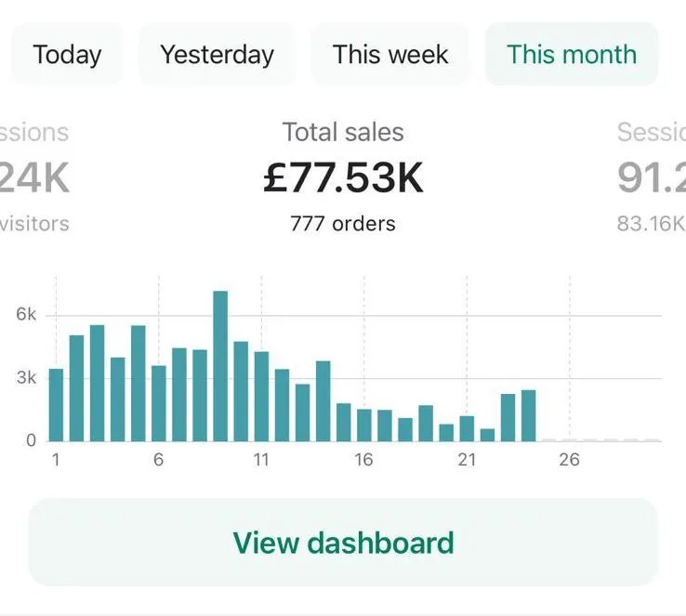Click the last teal bar in the chart
Image resolution: width=686 pixels, height=616 pixels.
pyautogui.click(x=528, y=415)
